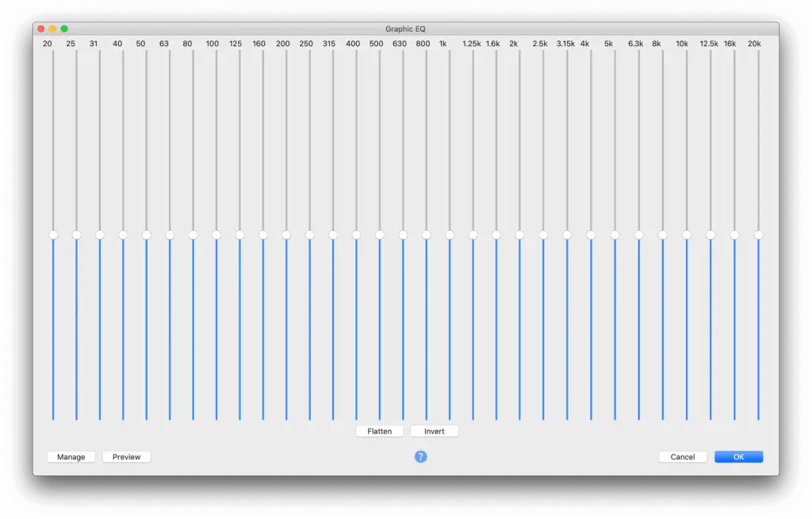The width and height of the screenshot is (812, 519).
Task: Click the 6.3k frequency label
Action: 635,44
